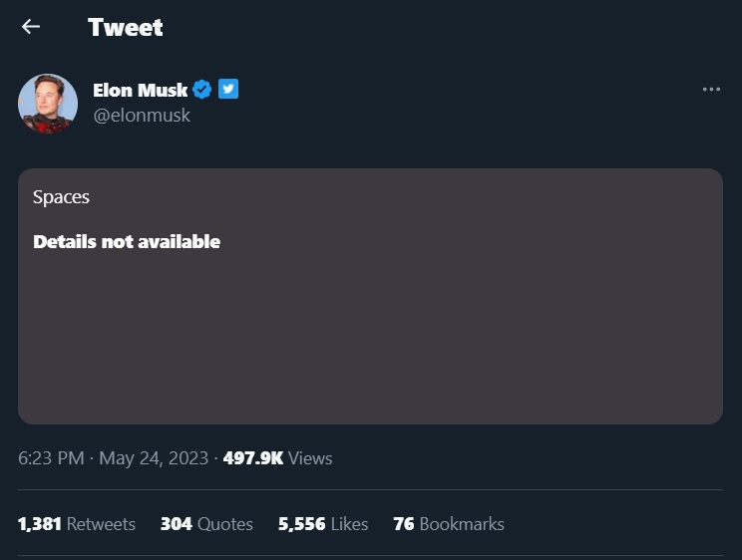Click the Spaces label in the card

tap(61, 197)
